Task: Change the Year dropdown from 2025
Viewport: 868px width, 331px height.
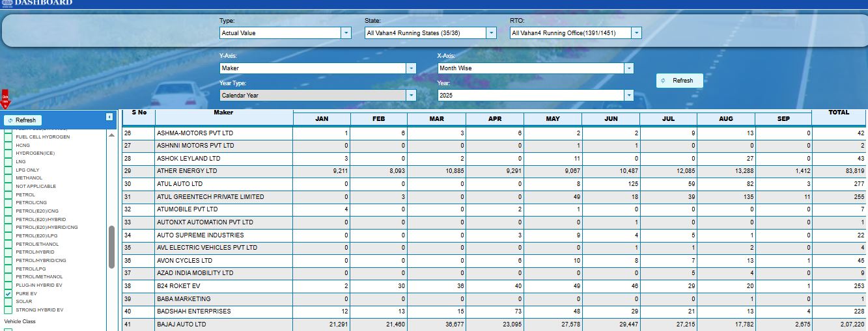Action: point(628,96)
